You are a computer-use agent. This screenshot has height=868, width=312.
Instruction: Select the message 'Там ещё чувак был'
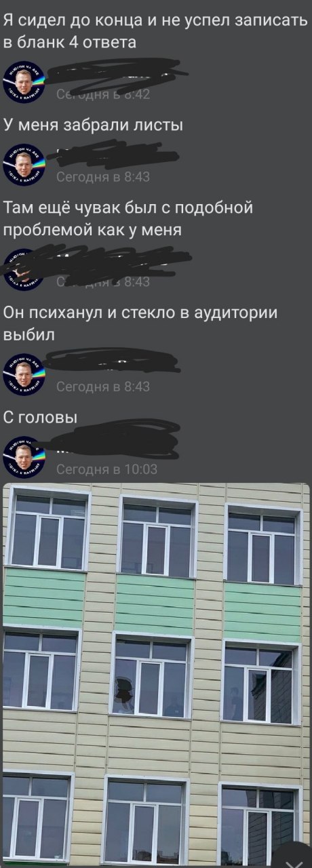[x=128, y=218]
